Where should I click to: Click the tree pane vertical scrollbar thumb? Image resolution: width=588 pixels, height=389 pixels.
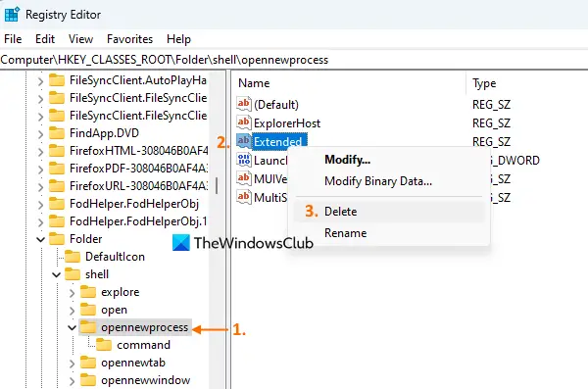click(217, 185)
